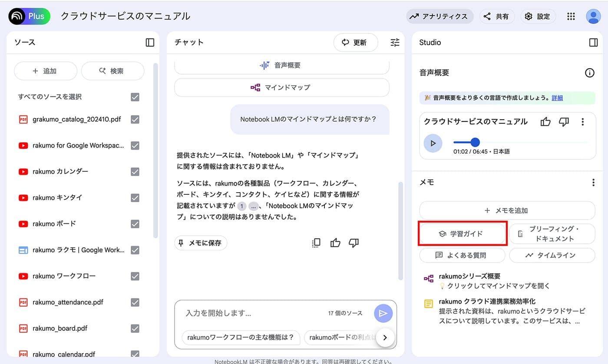Screen dimensions: 608x364
Task: Click YouTube icon for rakumo カレンダー
Action: pos(23,172)
